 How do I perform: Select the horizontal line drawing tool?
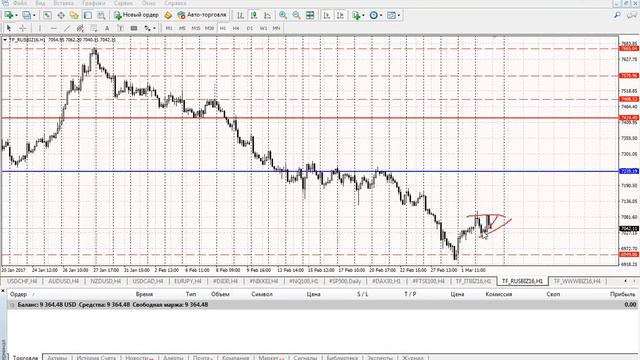(53, 28)
